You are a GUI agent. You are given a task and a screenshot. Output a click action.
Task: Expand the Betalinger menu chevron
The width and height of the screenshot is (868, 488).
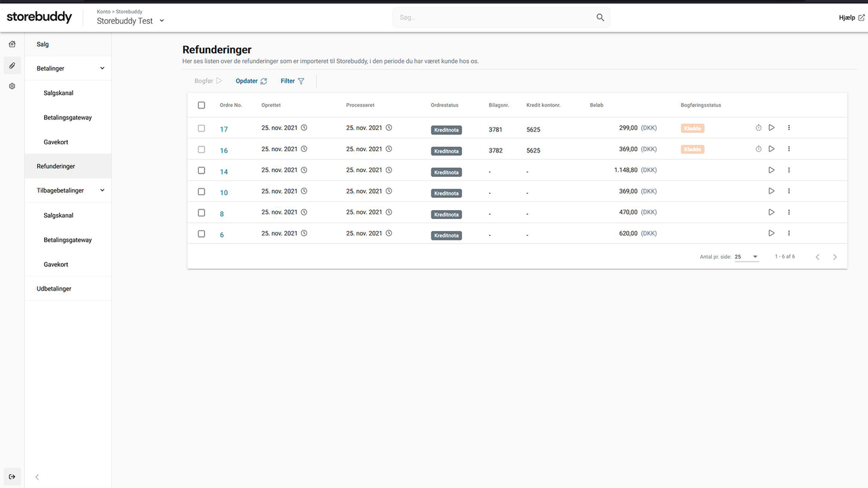[102, 68]
